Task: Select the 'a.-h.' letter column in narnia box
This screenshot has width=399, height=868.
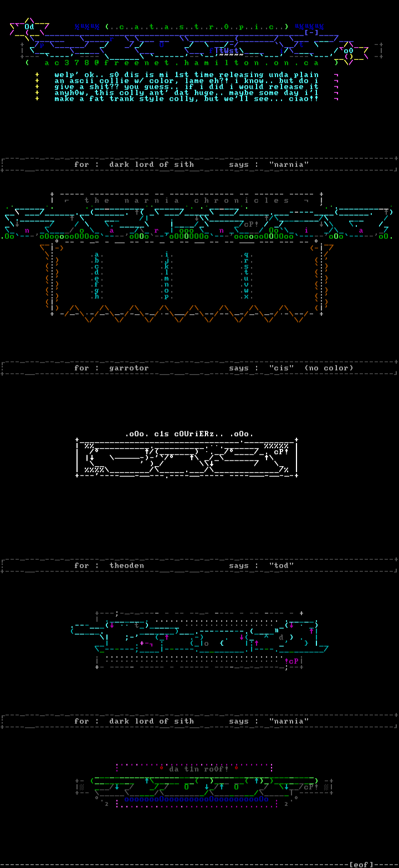Action: tap(98, 275)
